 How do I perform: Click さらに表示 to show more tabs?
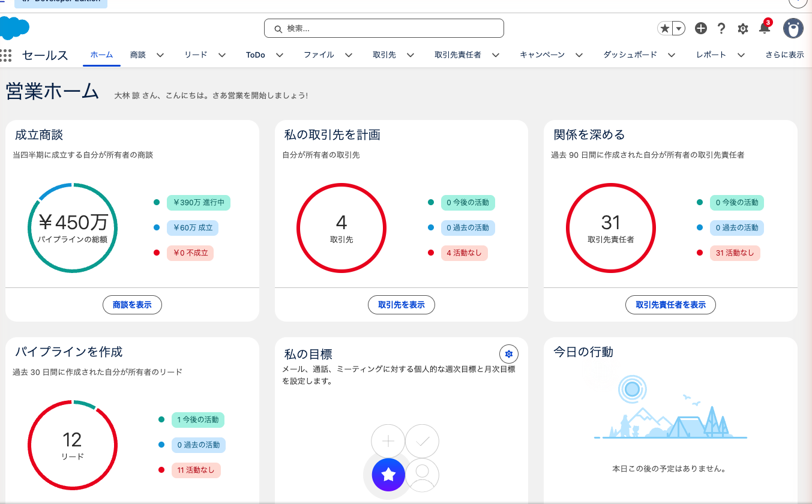784,55
